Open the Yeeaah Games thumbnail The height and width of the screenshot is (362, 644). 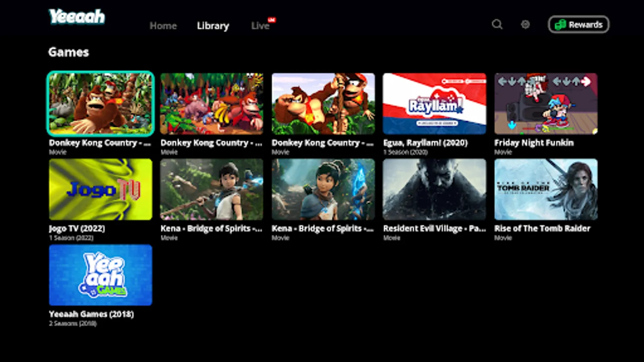tap(101, 275)
